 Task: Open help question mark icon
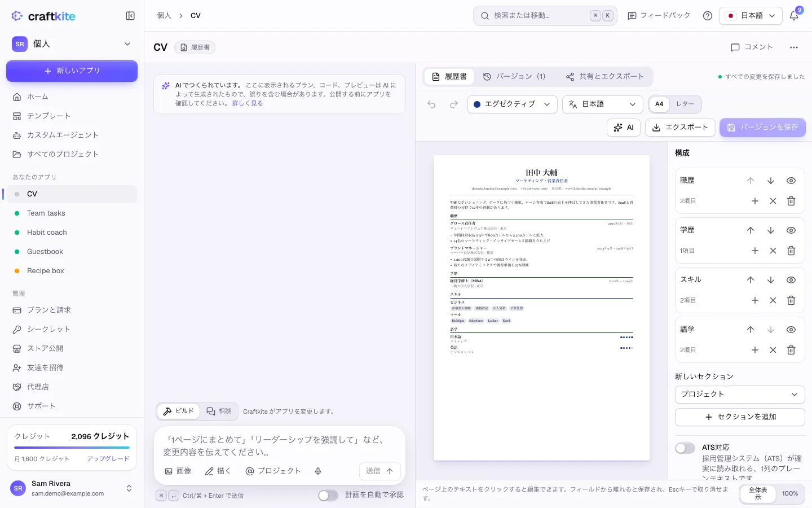click(708, 16)
